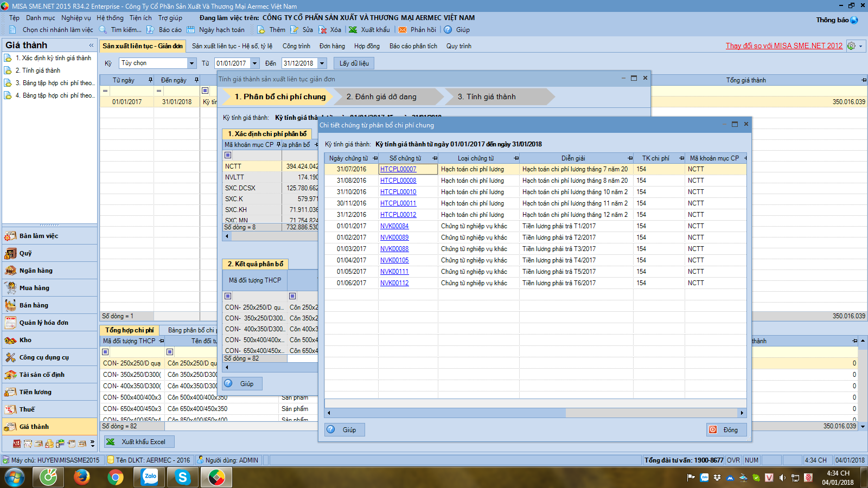
Task: Click Lấy dữ liệu button
Action: pyautogui.click(x=354, y=63)
